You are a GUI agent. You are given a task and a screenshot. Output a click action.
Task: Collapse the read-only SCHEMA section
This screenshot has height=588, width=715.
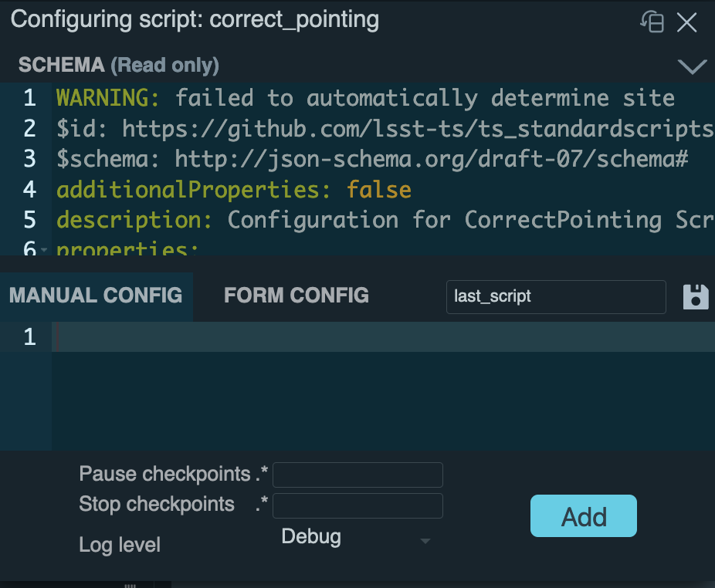(692, 66)
